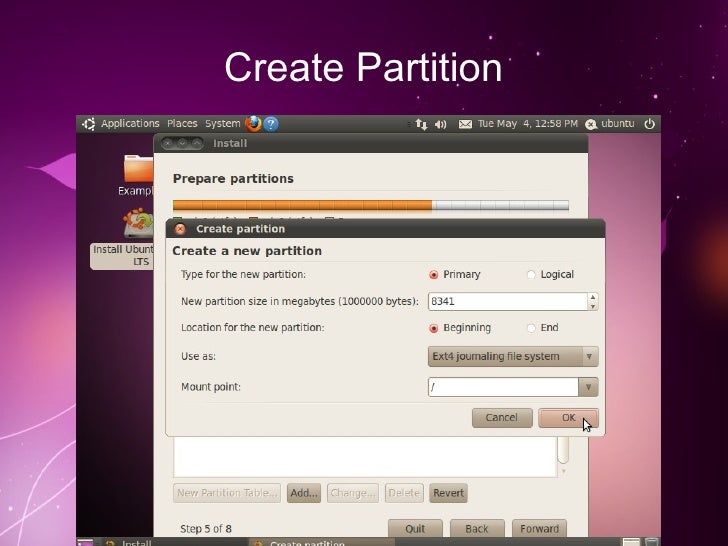Open the ubuntu user status menu
This screenshot has height=546, width=728.
610,124
